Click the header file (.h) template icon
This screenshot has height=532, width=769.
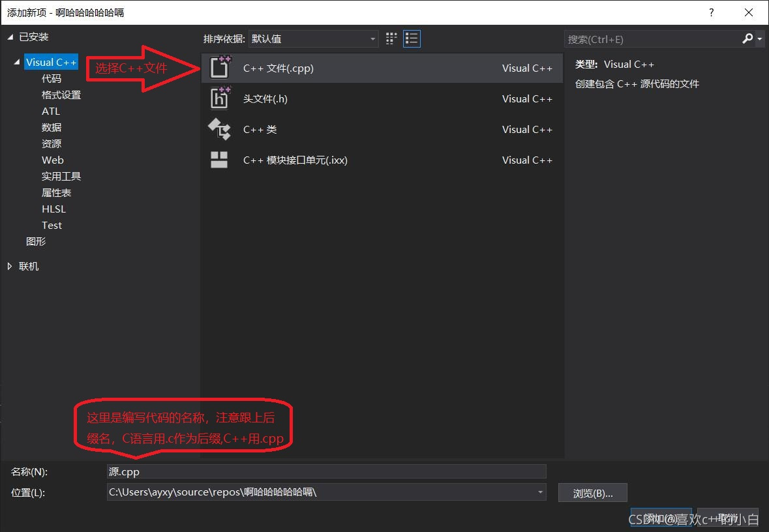(220, 98)
